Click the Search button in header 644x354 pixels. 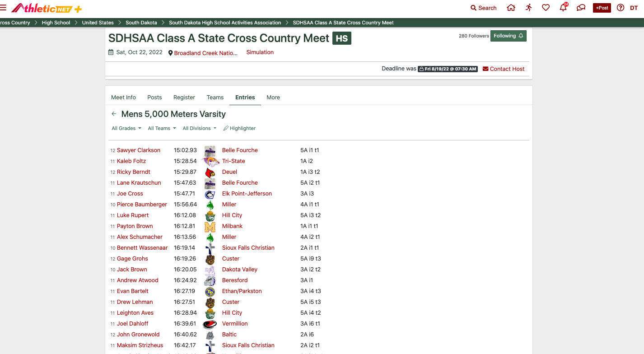(x=483, y=8)
